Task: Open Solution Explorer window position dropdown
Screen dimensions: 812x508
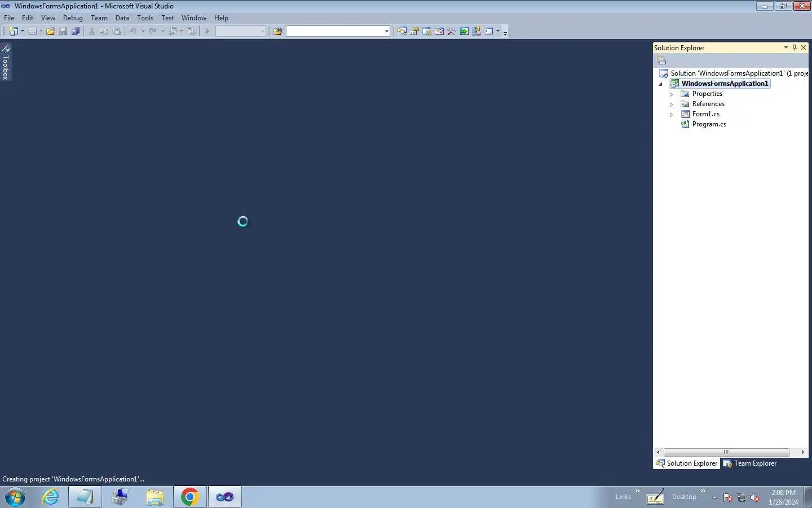Action: (x=786, y=47)
